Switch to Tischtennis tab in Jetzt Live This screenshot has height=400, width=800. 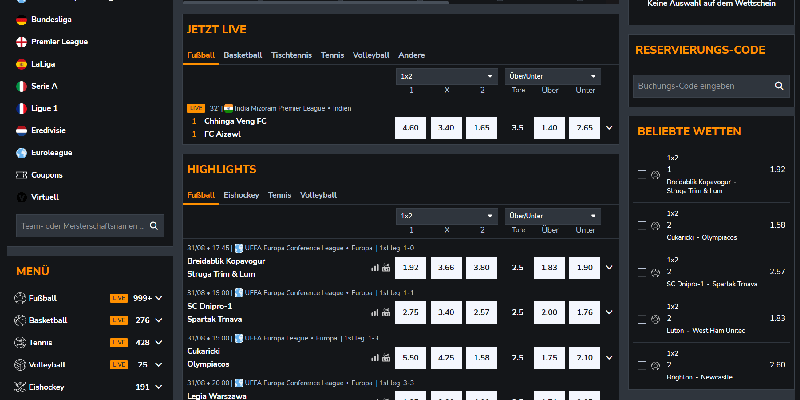tap(291, 55)
